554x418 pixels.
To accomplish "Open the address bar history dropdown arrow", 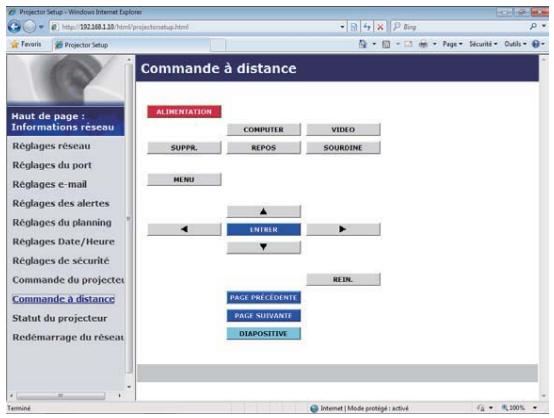I will click(x=342, y=27).
